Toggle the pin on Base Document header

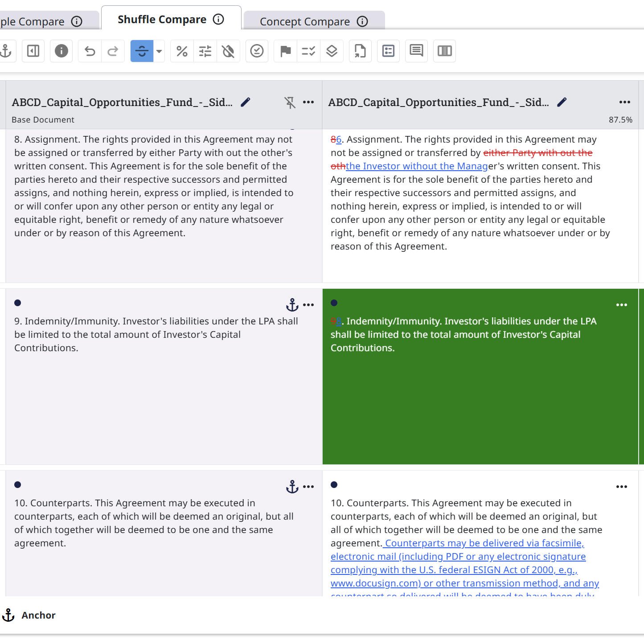click(x=290, y=103)
